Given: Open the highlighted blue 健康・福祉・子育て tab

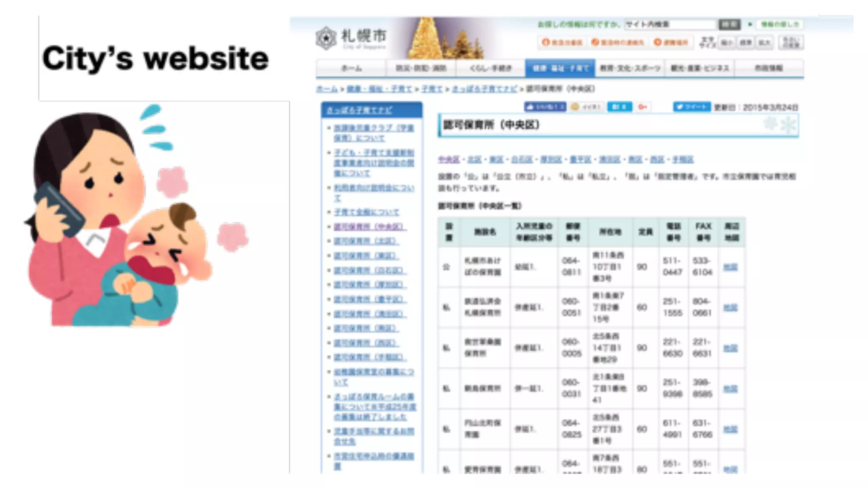Looking at the screenshot, I should (560, 68).
